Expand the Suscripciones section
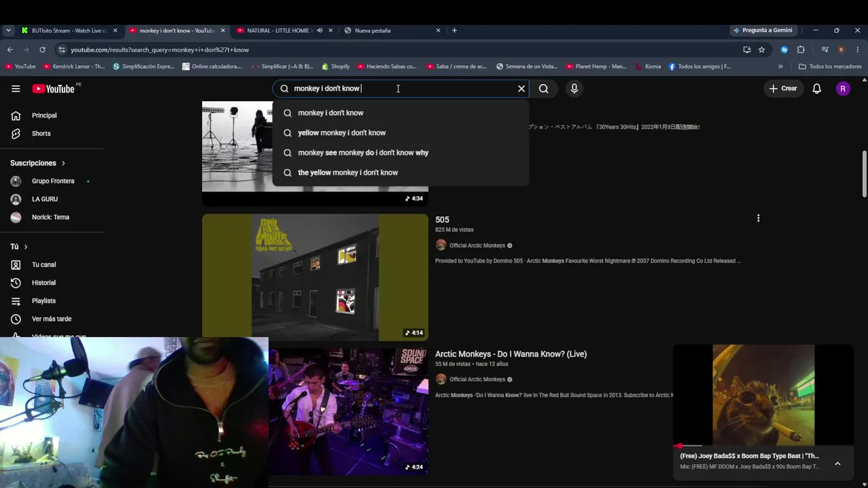This screenshot has width=868, height=488. coord(38,163)
